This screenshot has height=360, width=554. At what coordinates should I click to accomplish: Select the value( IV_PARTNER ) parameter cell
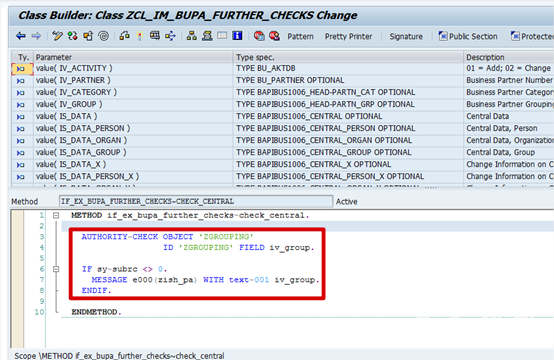[133, 81]
